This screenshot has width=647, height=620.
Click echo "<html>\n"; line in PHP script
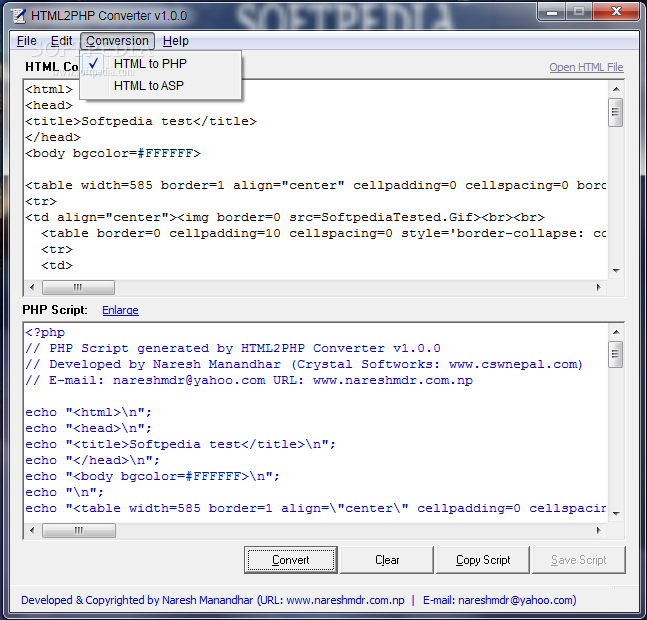tap(88, 413)
